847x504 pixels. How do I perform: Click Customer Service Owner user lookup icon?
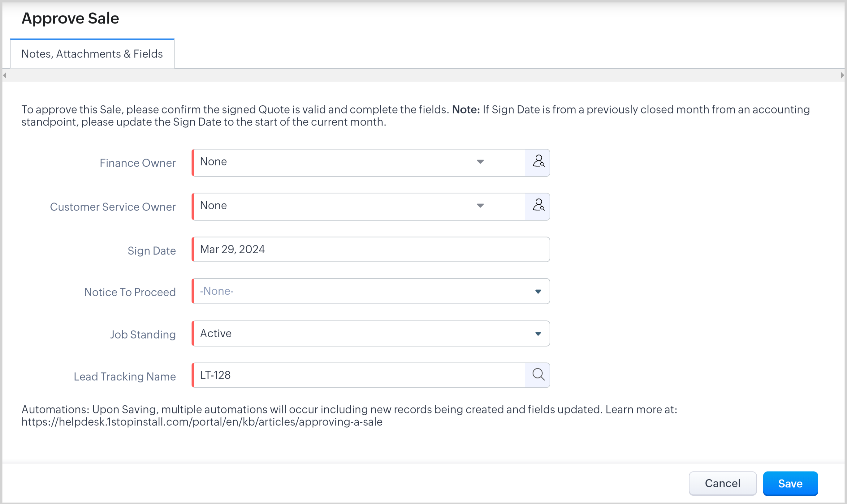538,206
